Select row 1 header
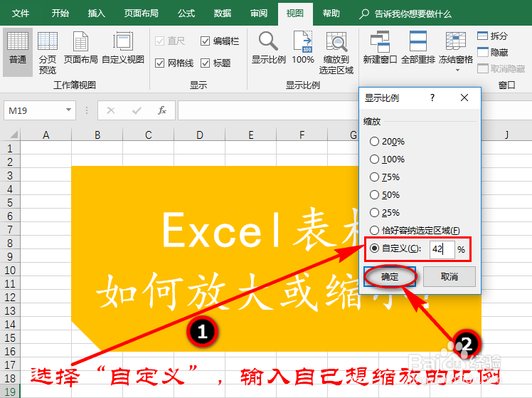Screen dimensions: 532x398 [10, 148]
